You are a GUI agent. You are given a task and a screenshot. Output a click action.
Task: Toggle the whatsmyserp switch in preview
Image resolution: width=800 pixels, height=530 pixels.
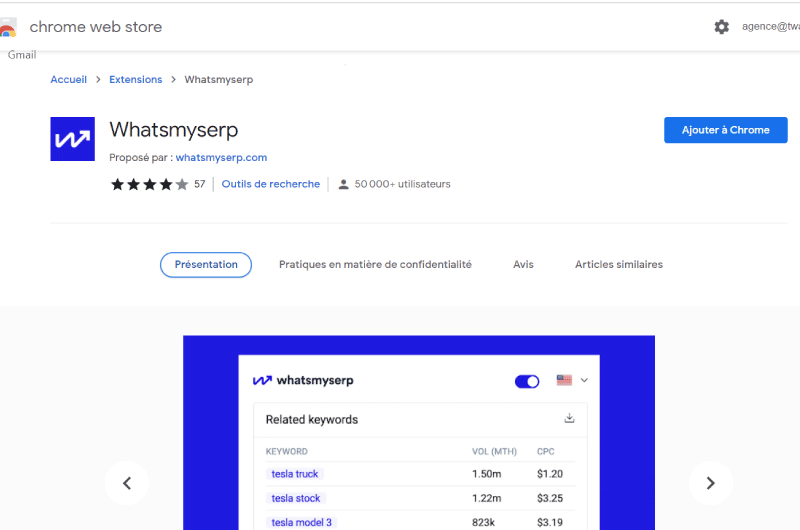click(527, 381)
